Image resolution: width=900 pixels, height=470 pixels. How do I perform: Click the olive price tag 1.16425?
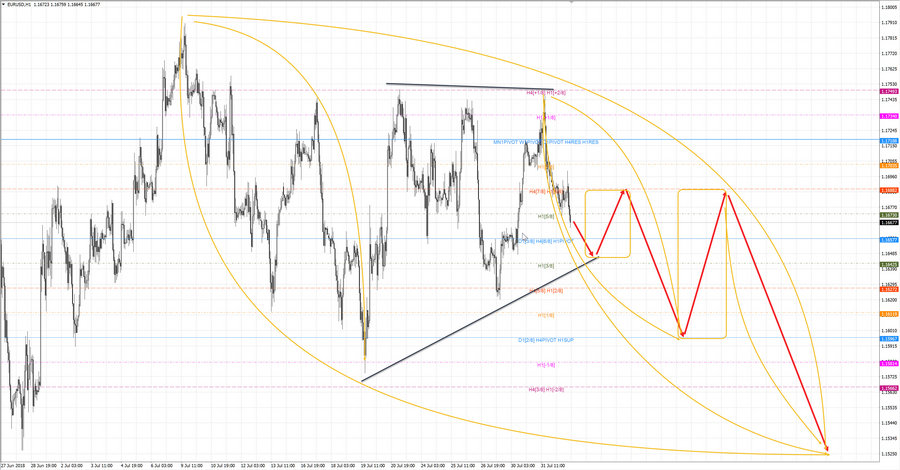coord(889,265)
